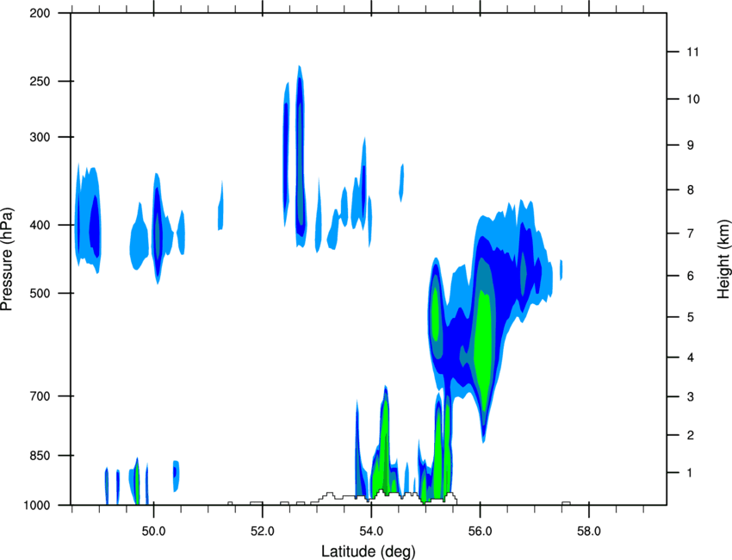Click the 400 pressure tick label
Viewport: 732px width, 560px height.
tap(40, 226)
